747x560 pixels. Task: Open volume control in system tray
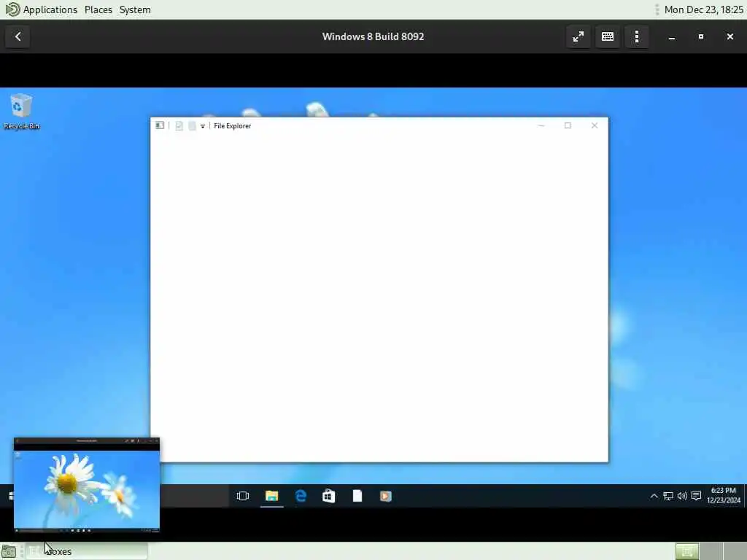pos(682,496)
